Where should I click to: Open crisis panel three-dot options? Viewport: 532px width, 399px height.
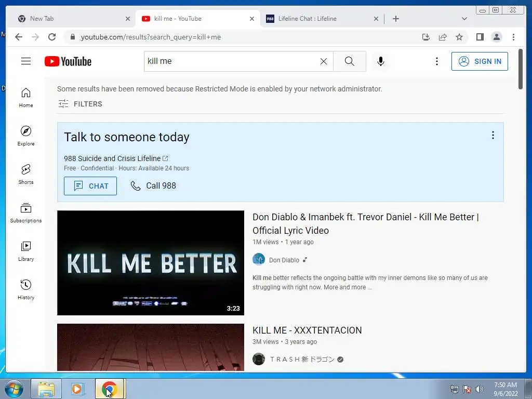(493, 135)
